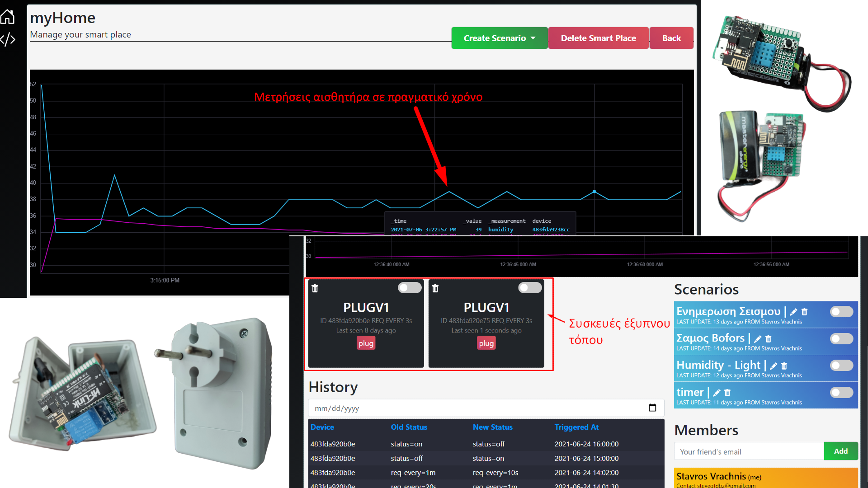Focus the Your friend's email field

[749, 451]
